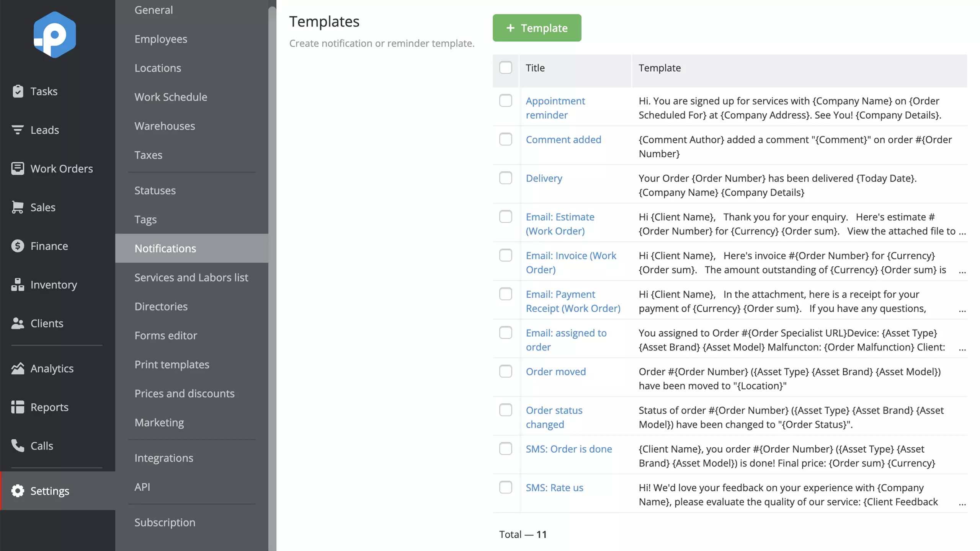Click the blue app logo
The width and height of the screenshot is (980, 551).
coord(55,34)
